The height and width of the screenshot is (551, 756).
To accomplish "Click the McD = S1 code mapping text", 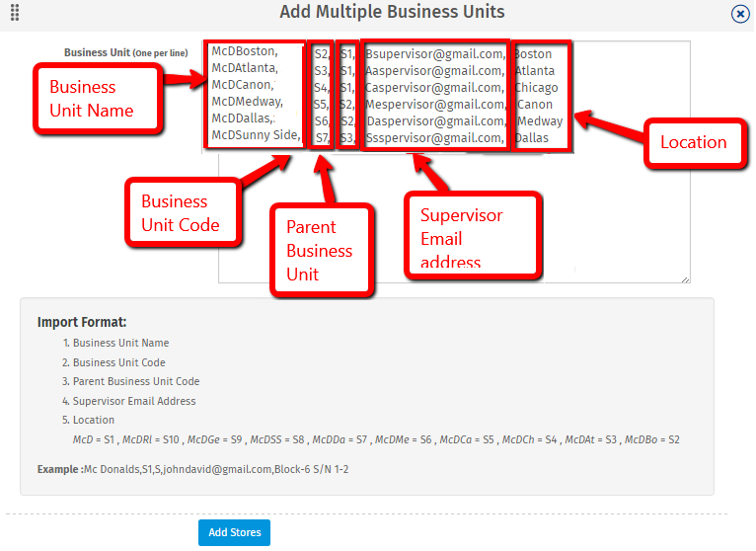I will (94, 439).
